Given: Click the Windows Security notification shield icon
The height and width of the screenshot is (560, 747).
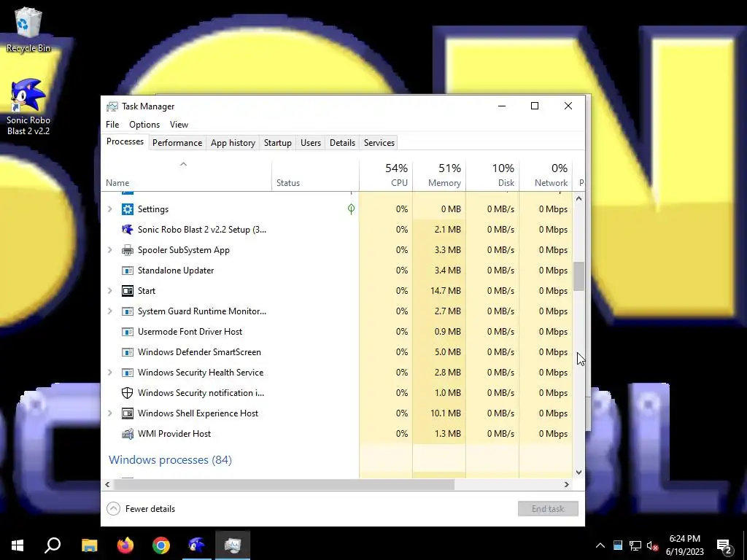Looking at the screenshot, I should tap(127, 393).
